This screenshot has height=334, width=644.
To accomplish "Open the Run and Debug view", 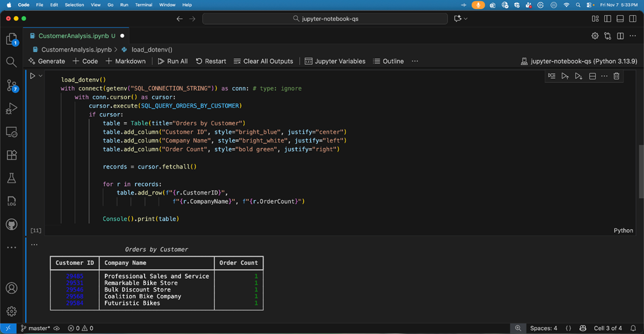I will point(12,109).
